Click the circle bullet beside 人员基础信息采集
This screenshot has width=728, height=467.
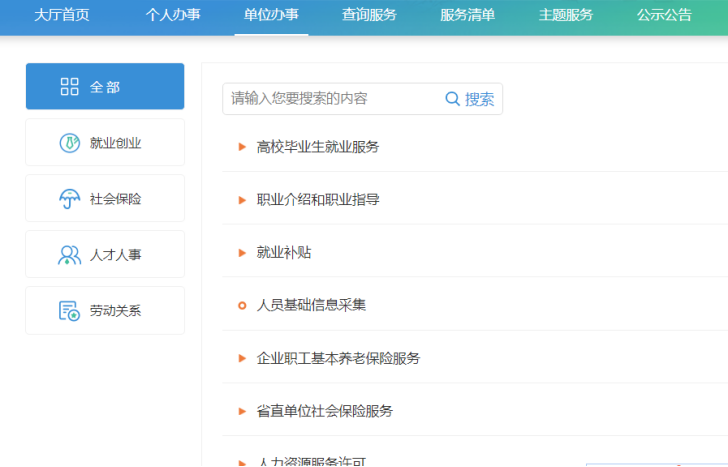(x=242, y=305)
